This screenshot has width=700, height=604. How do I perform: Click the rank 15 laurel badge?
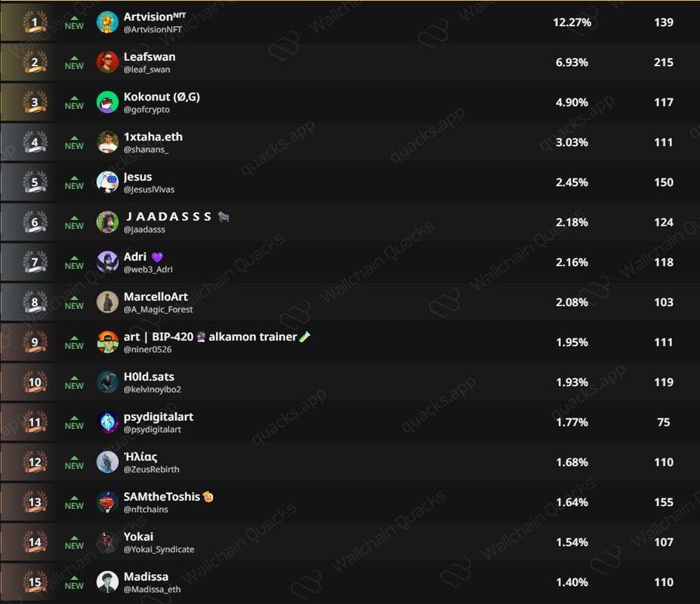pyautogui.click(x=35, y=581)
